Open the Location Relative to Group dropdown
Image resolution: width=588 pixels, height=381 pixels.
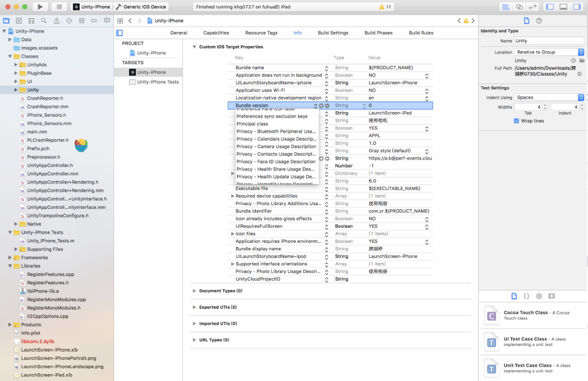tap(549, 52)
